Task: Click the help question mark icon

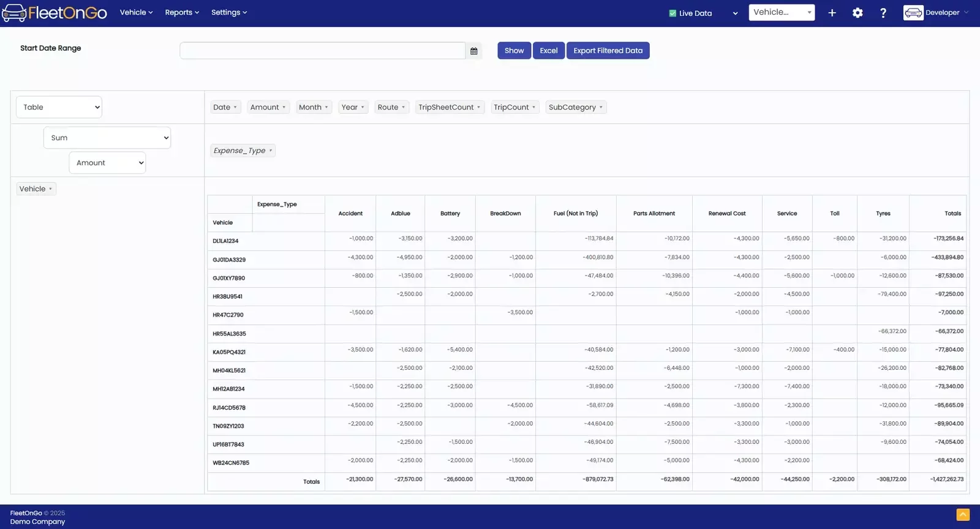Action: (883, 13)
